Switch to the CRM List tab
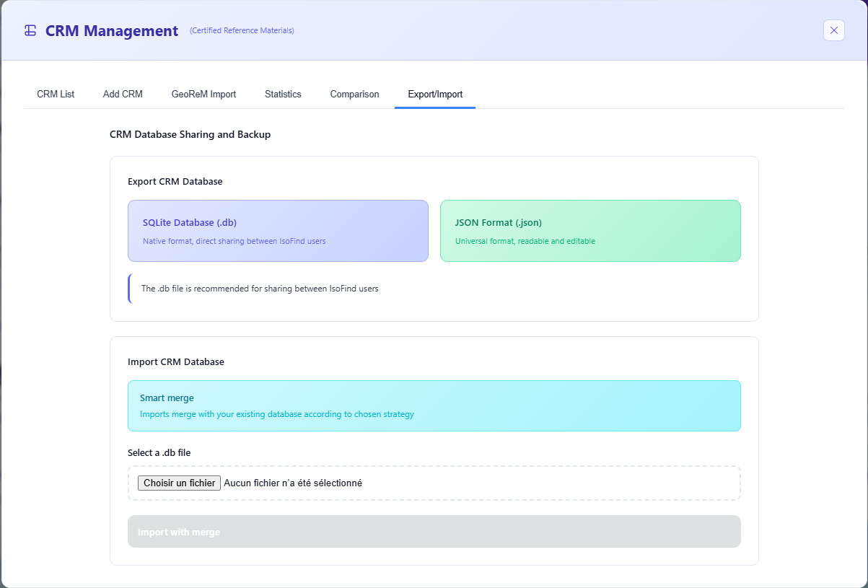868x588 pixels. tap(55, 94)
